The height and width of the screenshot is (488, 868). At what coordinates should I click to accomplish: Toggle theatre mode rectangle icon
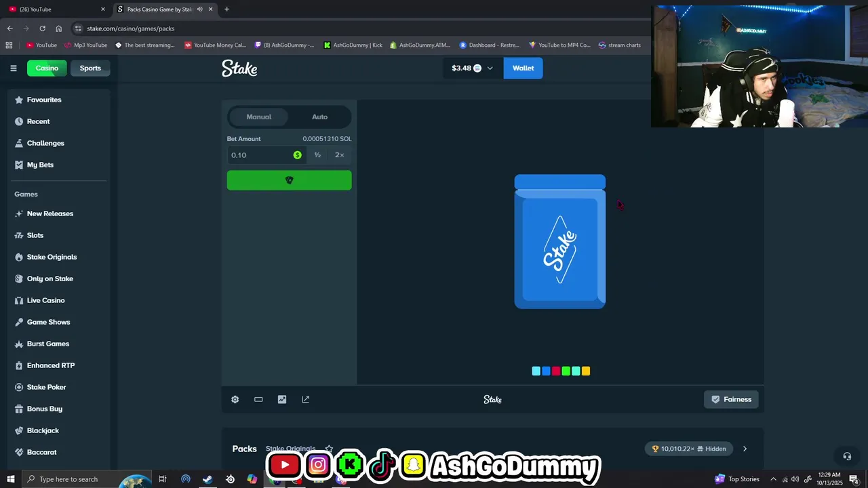click(258, 399)
